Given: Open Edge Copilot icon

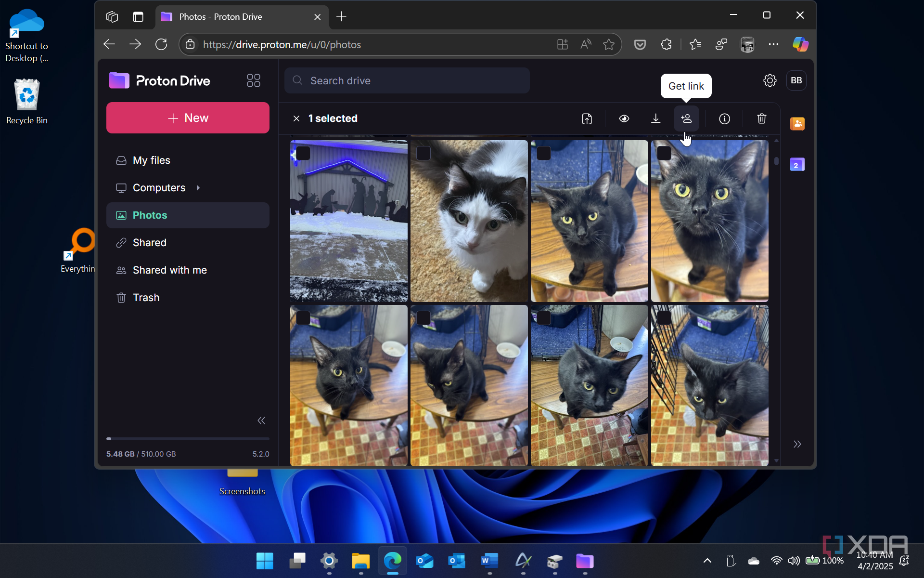Looking at the screenshot, I should coord(800,44).
